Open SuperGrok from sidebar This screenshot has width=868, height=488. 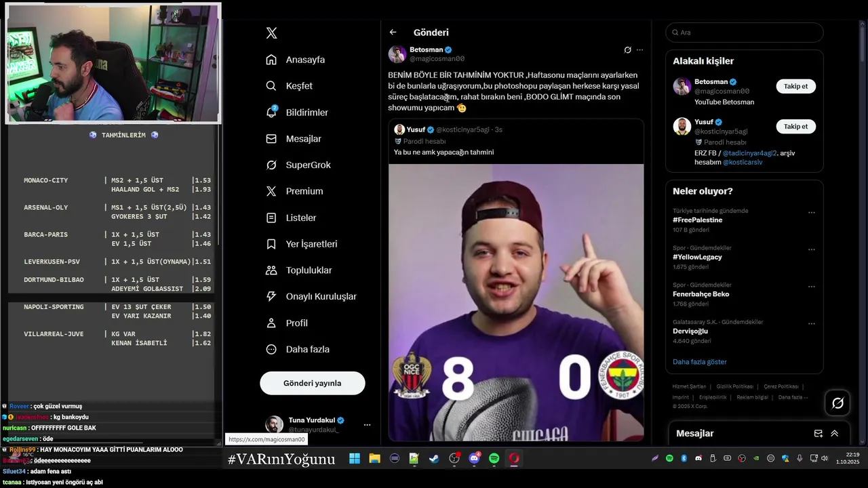coord(298,165)
